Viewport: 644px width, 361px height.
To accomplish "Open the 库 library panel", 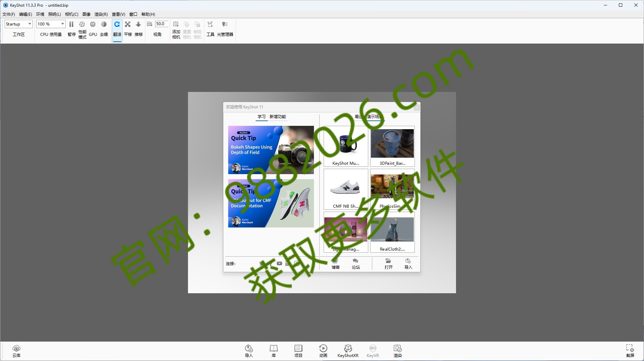I will [274, 351].
